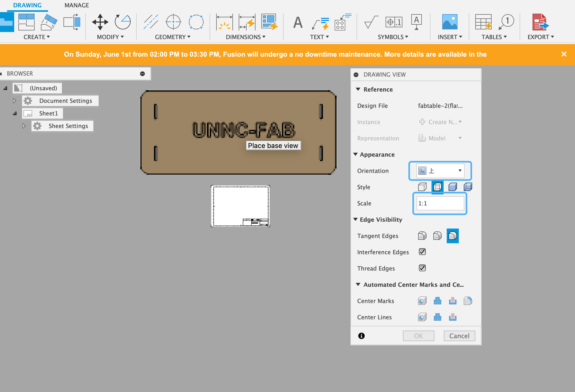The width and height of the screenshot is (575, 392).
Task: Open the GEOMETRY menu
Action: coord(173,37)
